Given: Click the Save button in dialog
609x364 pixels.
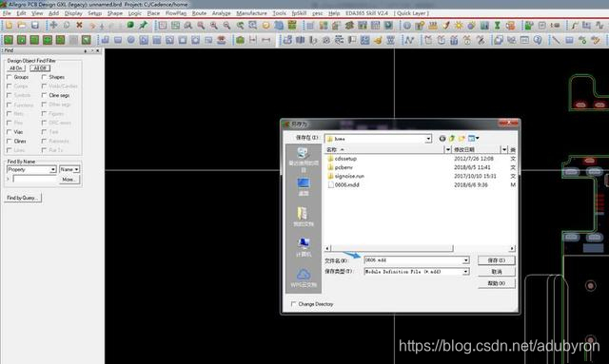Looking at the screenshot, I should 497,260.
